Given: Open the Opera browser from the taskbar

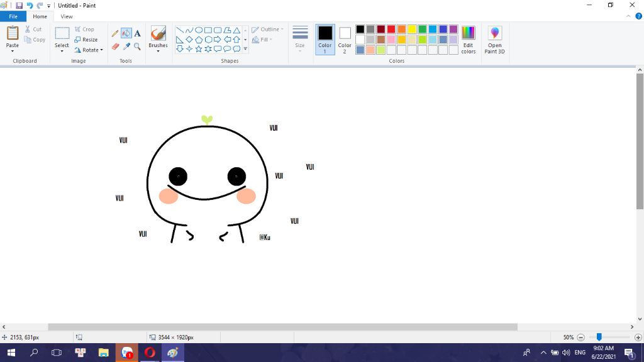Looking at the screenshot, I should (150, 353).
